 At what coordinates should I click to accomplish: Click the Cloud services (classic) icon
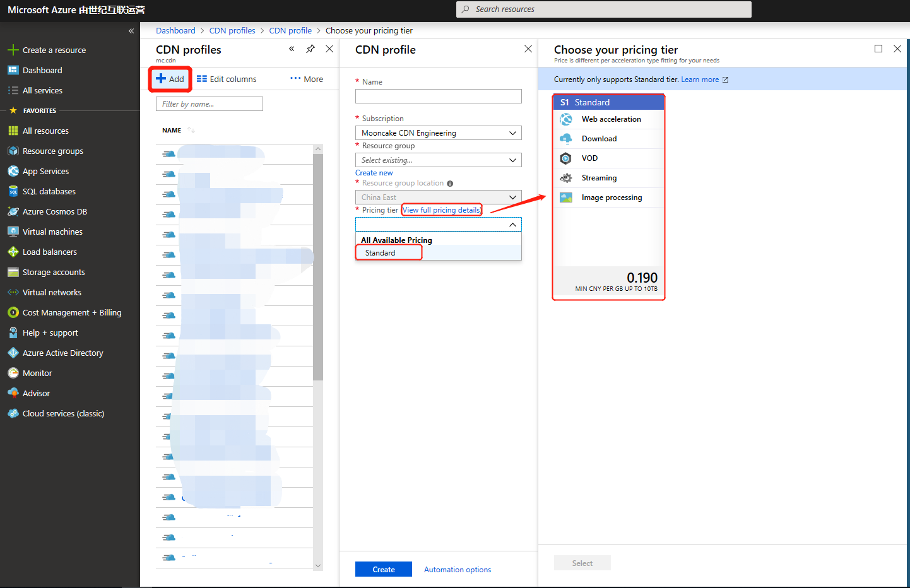tap(13, 413)
